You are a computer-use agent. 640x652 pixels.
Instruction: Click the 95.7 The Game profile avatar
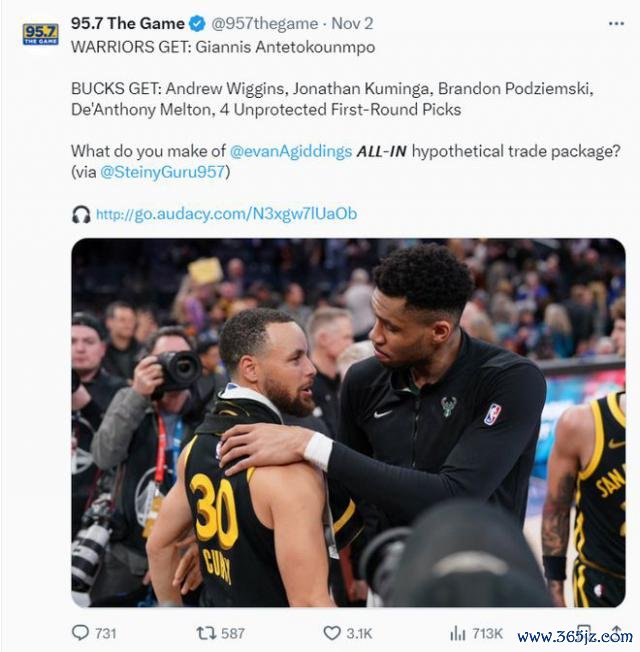[x=40, y=34]
